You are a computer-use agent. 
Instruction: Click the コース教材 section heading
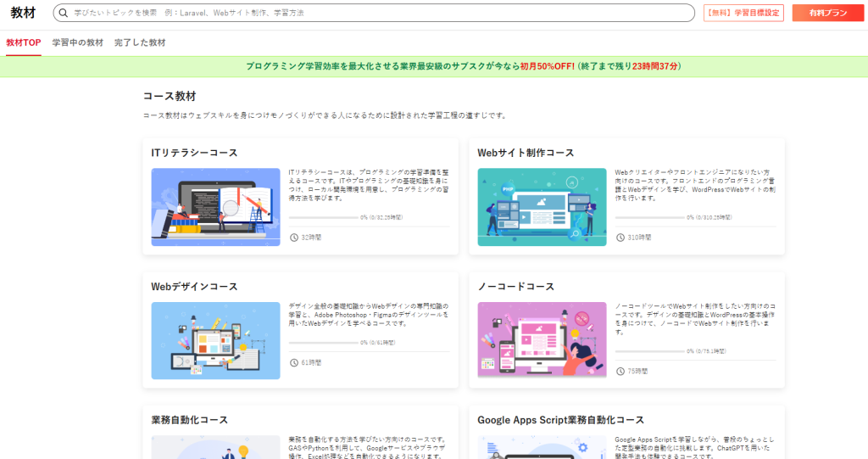(170, 96)
